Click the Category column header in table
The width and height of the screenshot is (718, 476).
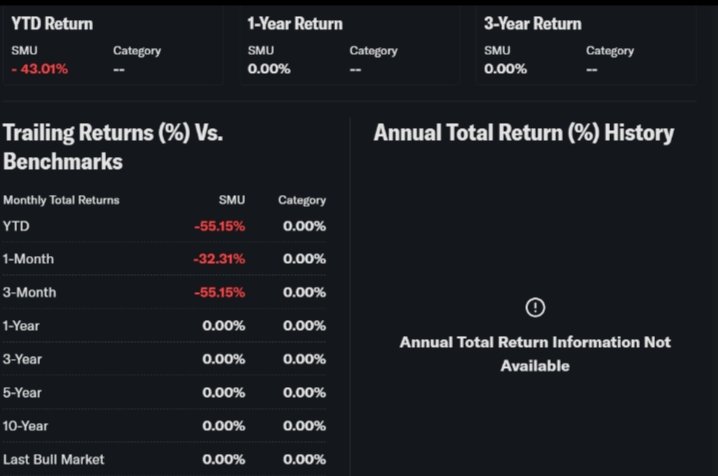302,200
